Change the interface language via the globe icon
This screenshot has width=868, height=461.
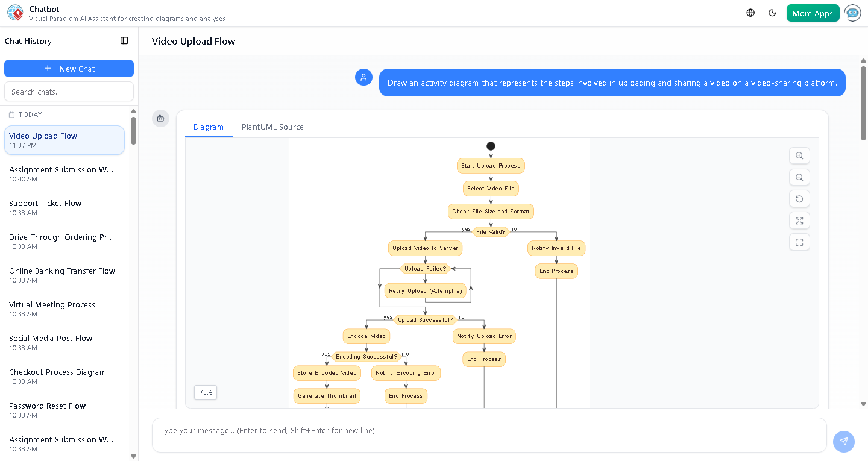(750, 12)
